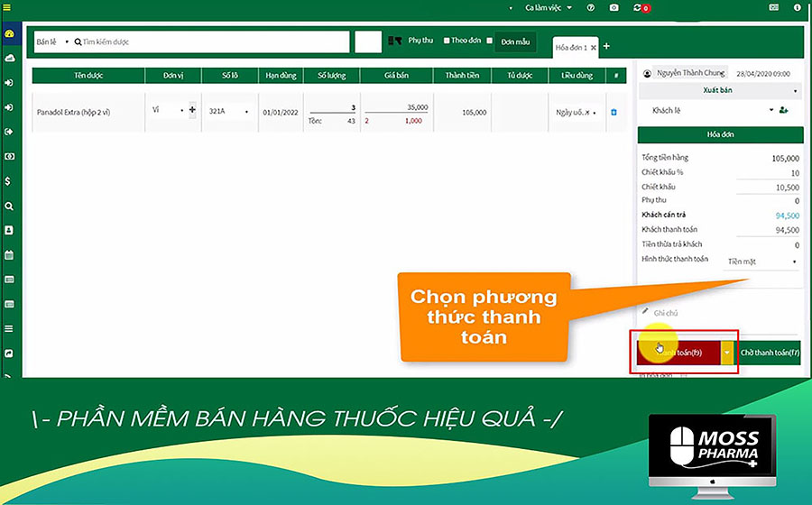Image resolution: width=812 pixels, height=505 pixels.
Task: Click the camera icon in top bar
Action: (x=614, y=8)
